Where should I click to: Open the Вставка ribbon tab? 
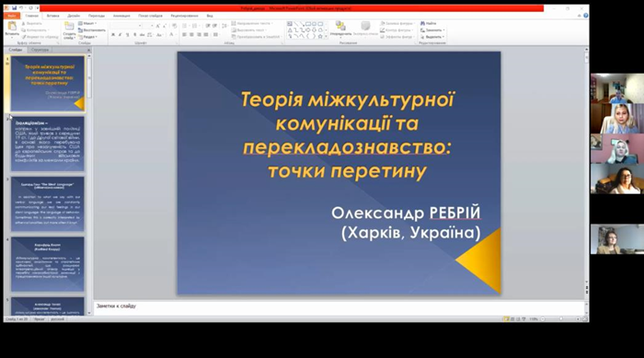tap(53, 16)
